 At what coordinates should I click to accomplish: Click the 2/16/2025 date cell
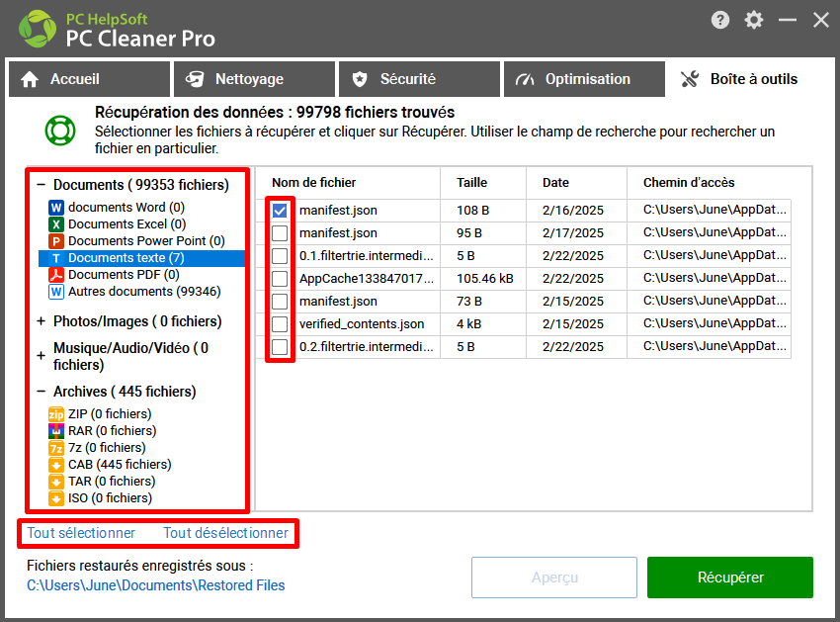(x=572, y=211)
